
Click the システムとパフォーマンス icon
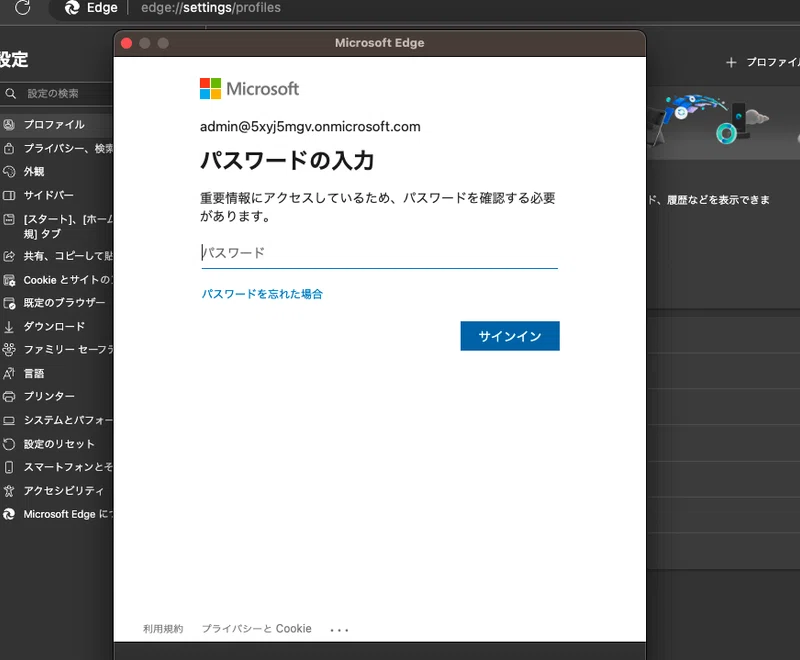coord(9,420)
